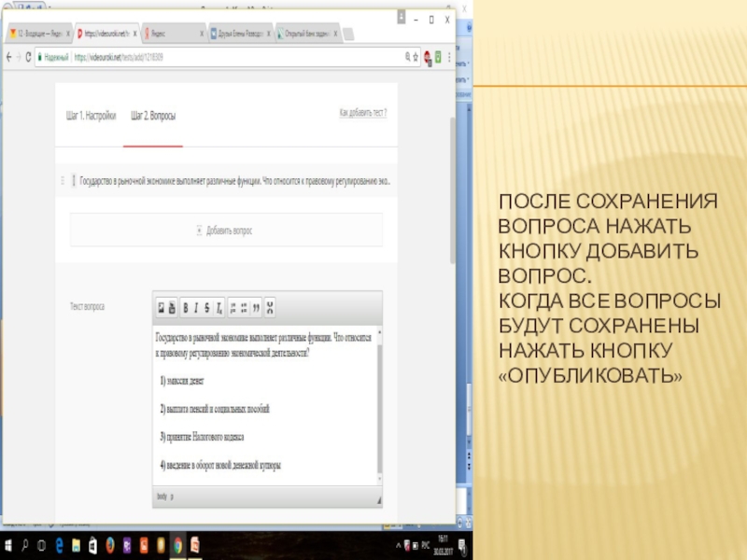This screenshot has width=747, height=560.
Task: Open the Как добавить тест? link
Action: point(362,113)
